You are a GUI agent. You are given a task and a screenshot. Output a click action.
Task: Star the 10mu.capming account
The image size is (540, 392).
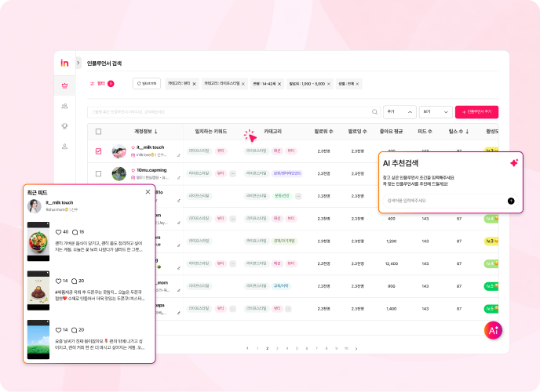(x=133, y=170)
